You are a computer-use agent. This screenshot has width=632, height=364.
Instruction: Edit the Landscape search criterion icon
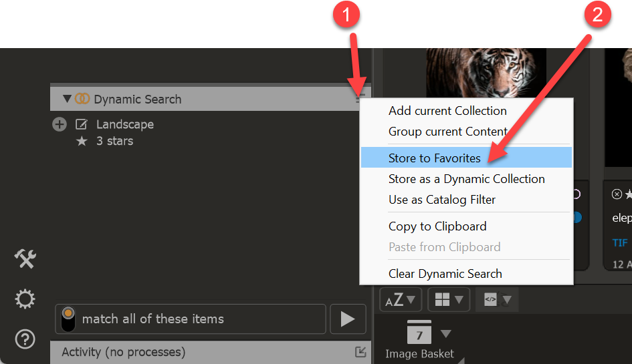82,124
